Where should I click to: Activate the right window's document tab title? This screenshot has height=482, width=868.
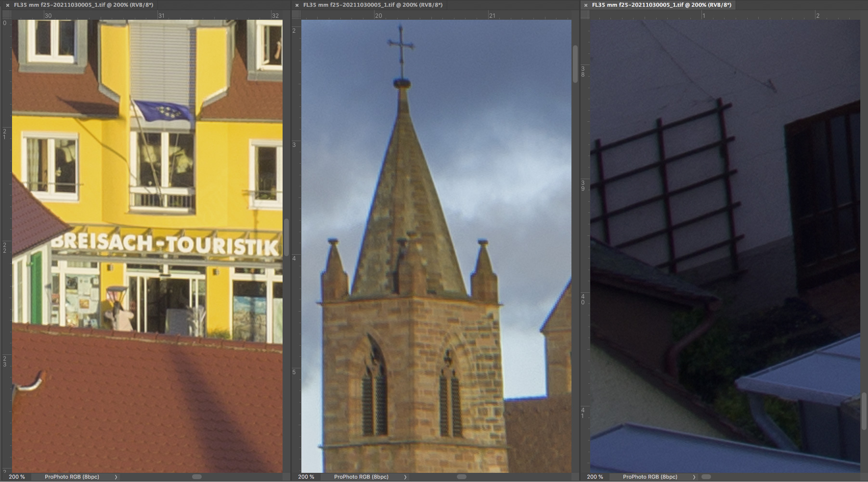[661, 5]
